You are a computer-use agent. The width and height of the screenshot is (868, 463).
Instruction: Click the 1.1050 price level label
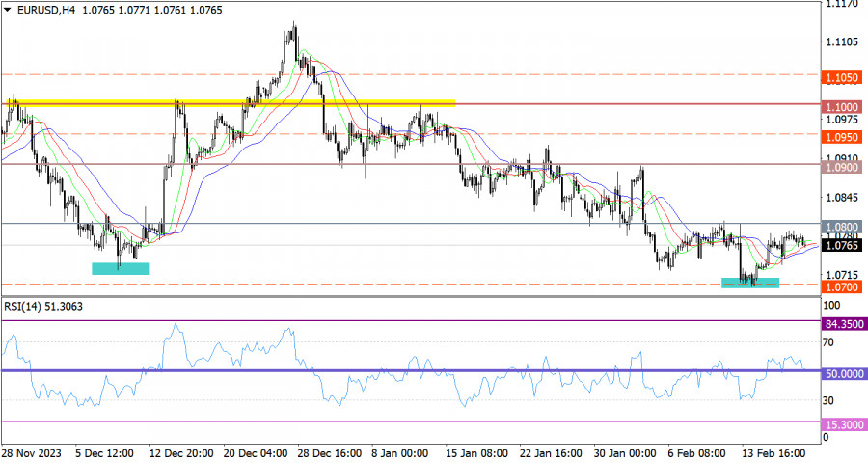coord(842,77)
